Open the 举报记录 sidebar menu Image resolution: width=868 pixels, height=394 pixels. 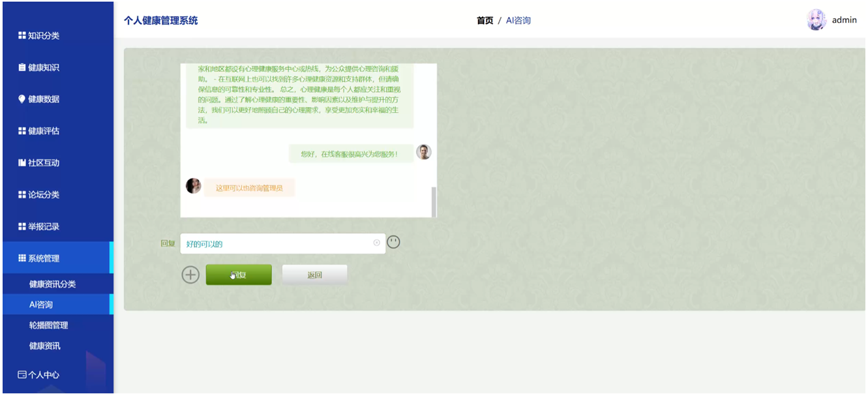point(57,227)
